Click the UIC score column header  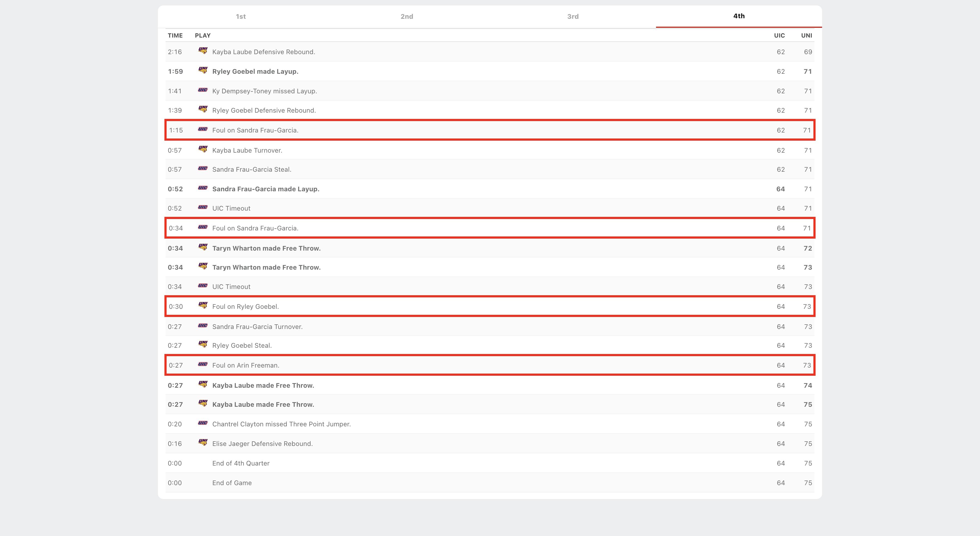[779, 35]
